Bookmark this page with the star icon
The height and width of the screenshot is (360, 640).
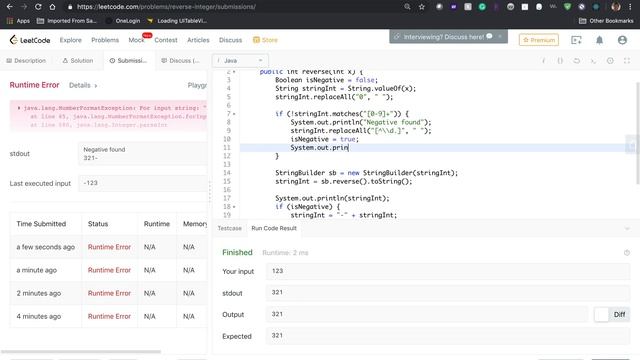pyautogui.click(x=422, y=7)
